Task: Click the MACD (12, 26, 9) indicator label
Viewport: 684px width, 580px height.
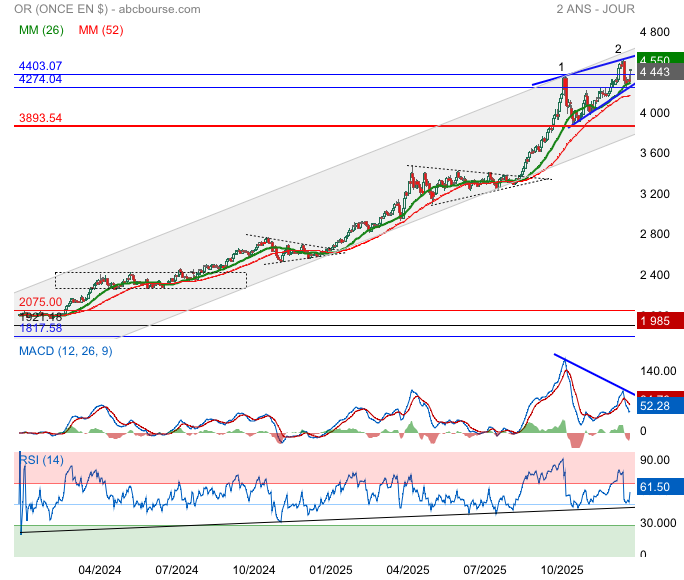Action: coord(65,351)
